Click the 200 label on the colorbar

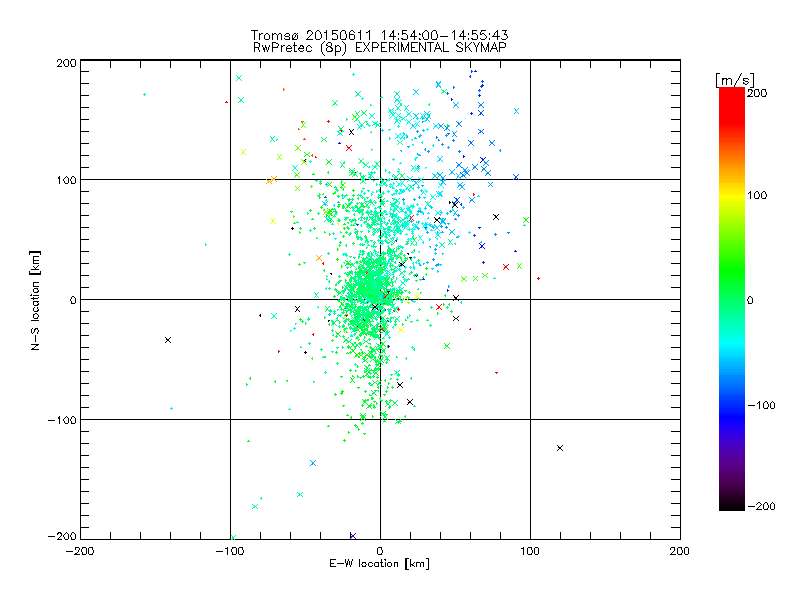pyautogui.click(x=757, y=93)
